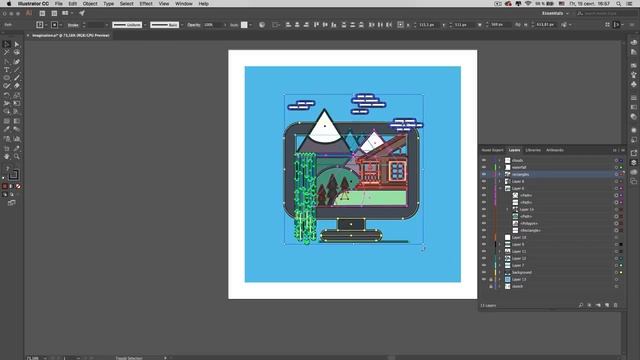The width and height of the screenshot is (640, 360).
Task: Click Change Screen Mode icon
Action: click(11, 202)
